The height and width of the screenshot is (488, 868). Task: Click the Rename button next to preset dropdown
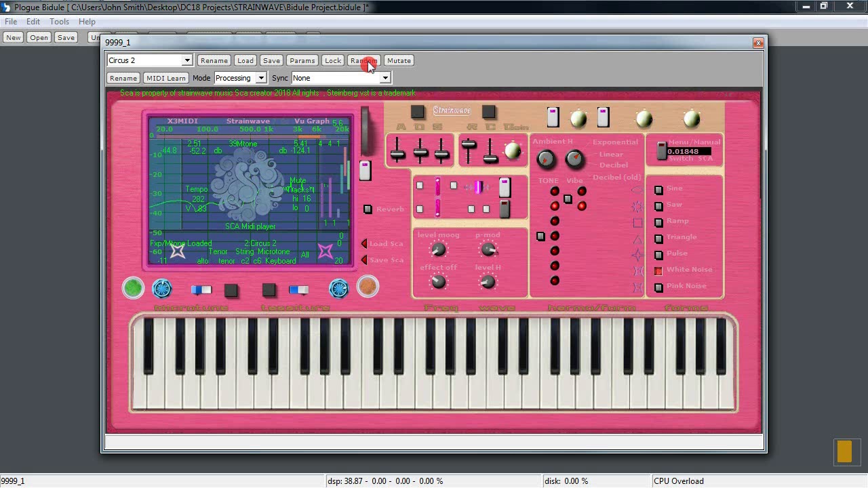tap(214, 60)
